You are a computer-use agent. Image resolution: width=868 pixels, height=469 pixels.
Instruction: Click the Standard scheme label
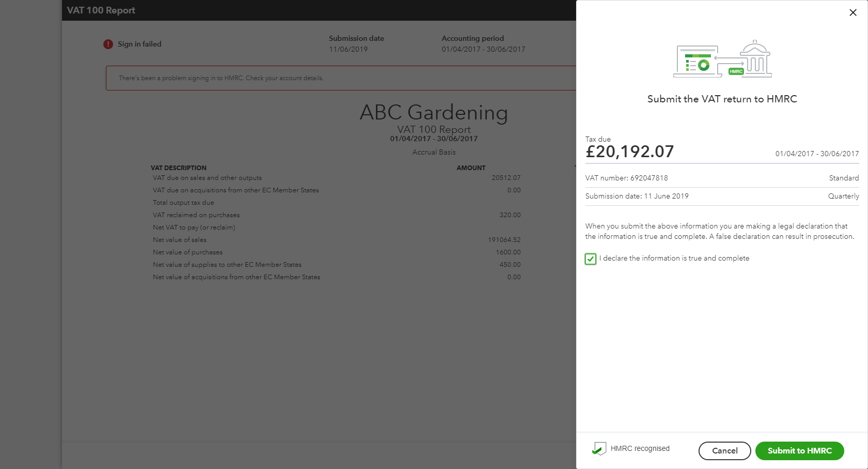(x=844, y=178)
